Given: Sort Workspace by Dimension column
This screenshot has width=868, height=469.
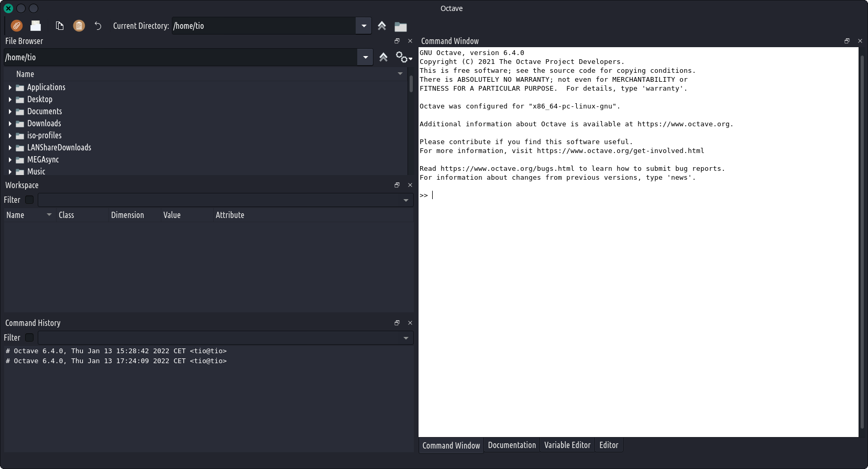Looking at the screenshot, I should (135, 215).
